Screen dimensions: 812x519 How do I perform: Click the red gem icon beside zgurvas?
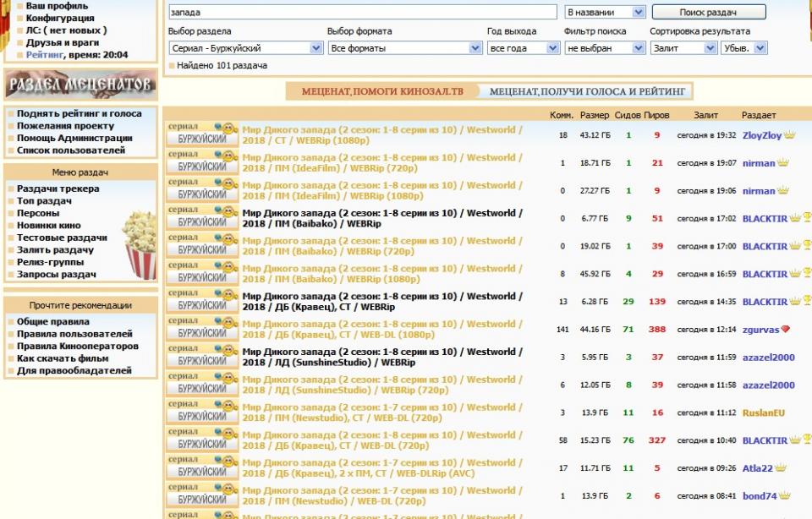[786, 330]
